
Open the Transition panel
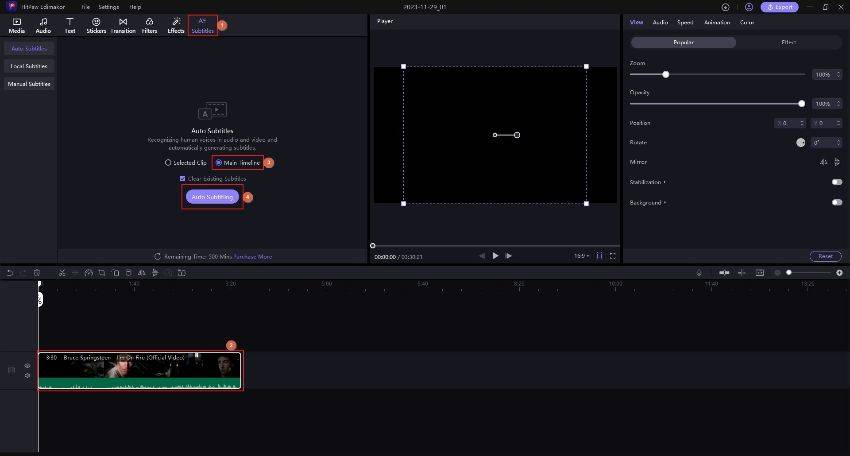click(x=123, y=25)
